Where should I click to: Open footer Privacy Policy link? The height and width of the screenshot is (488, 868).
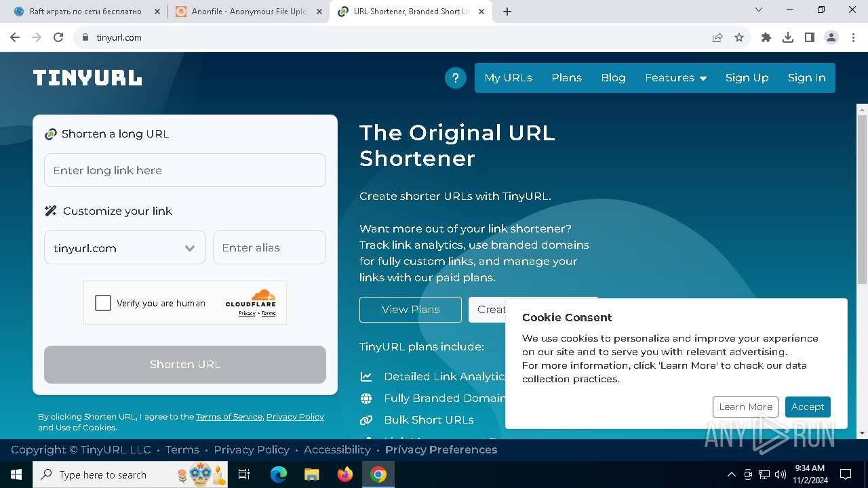[252, 449]
